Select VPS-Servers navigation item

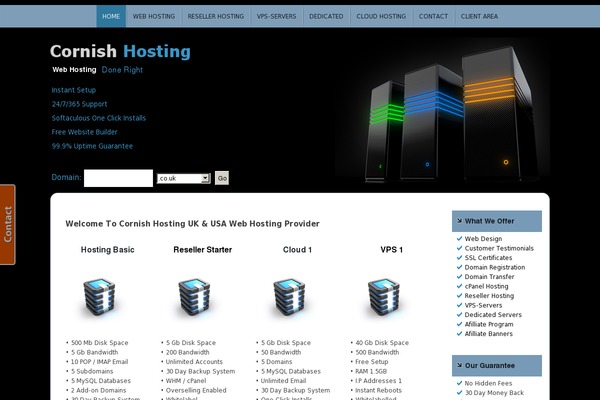[276, 16]
